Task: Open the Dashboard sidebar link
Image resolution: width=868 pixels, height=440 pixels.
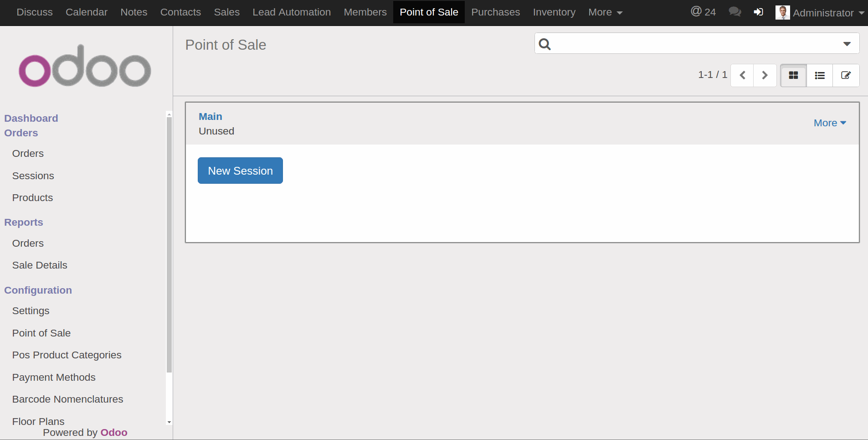Action: (x=31, y=119)
